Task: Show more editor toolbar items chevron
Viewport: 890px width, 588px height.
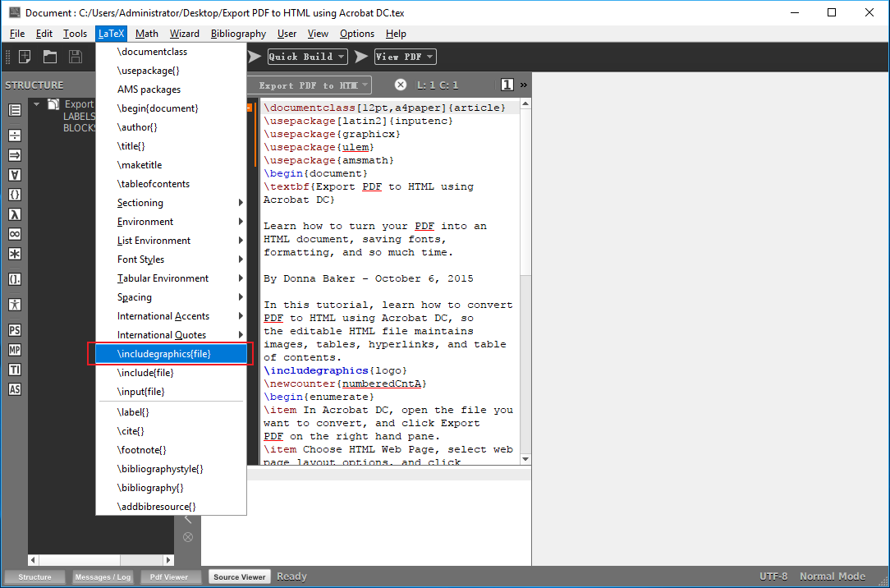Action: click(523, 85)
